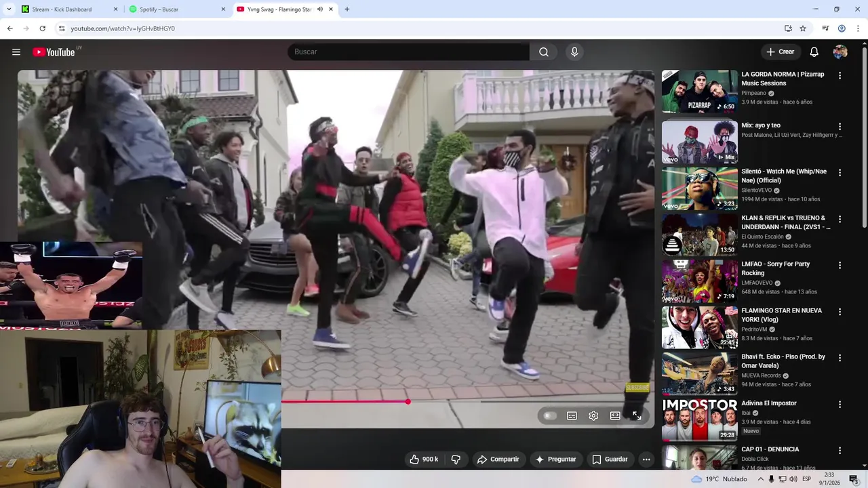Open weather widget showing 19°C Nublado

tap(719, 479)
